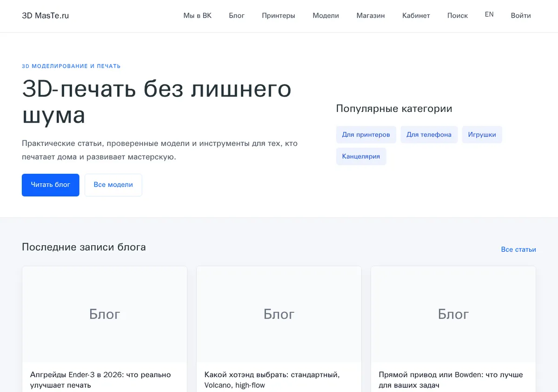The width and height of the screenshot is (558, 392).
Task: Go to the Блог navigation item
Action: [237, 16]
